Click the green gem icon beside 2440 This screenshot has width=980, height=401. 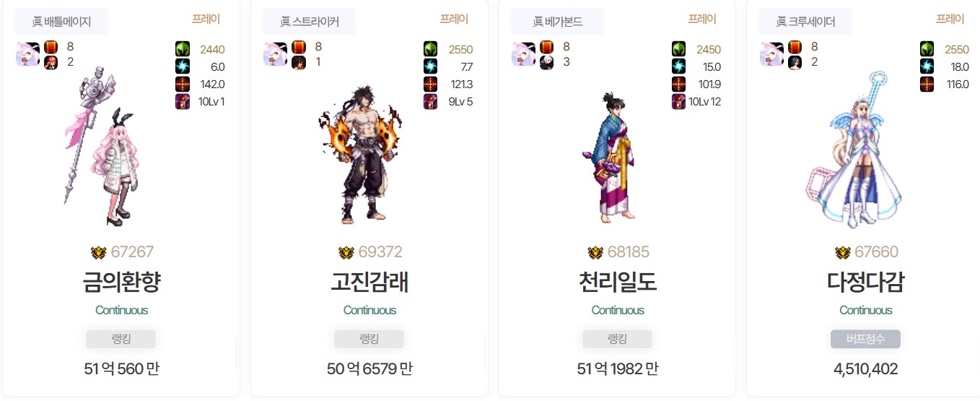point(183,49)
